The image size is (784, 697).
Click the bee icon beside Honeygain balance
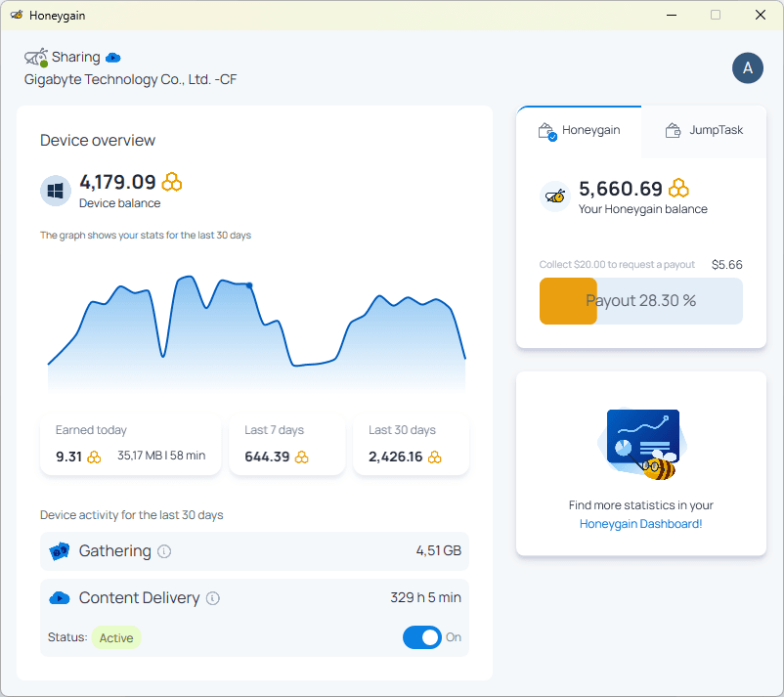click(x=555, y=196)
